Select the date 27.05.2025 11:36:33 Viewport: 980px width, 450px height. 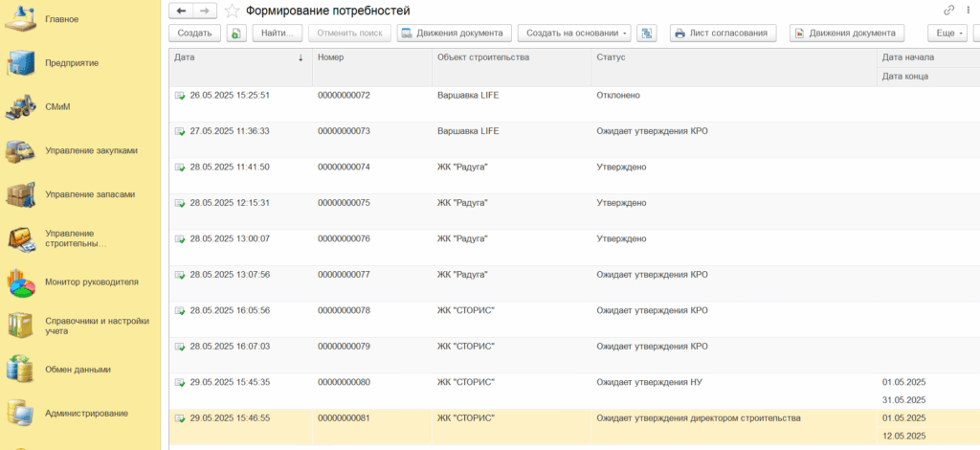[x=230, y=131]
